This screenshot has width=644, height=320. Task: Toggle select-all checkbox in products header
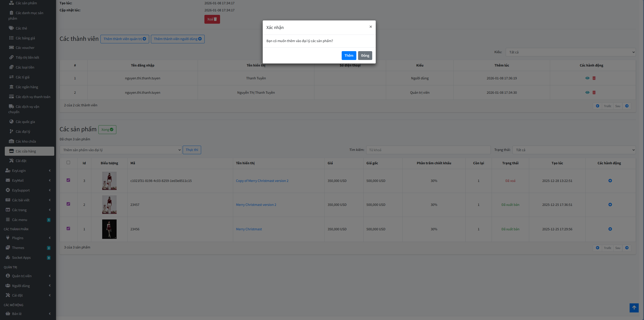tap(68, 163)
